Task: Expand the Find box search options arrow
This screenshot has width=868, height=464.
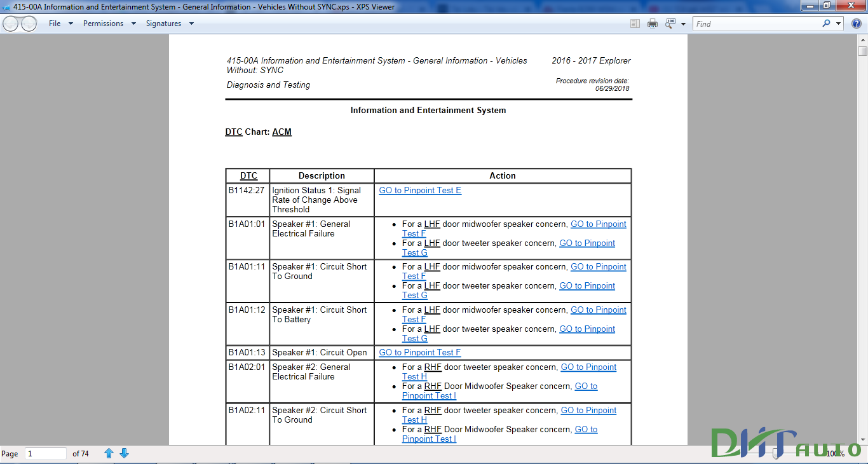Action: pyautogui.click(x=838, y=24)
